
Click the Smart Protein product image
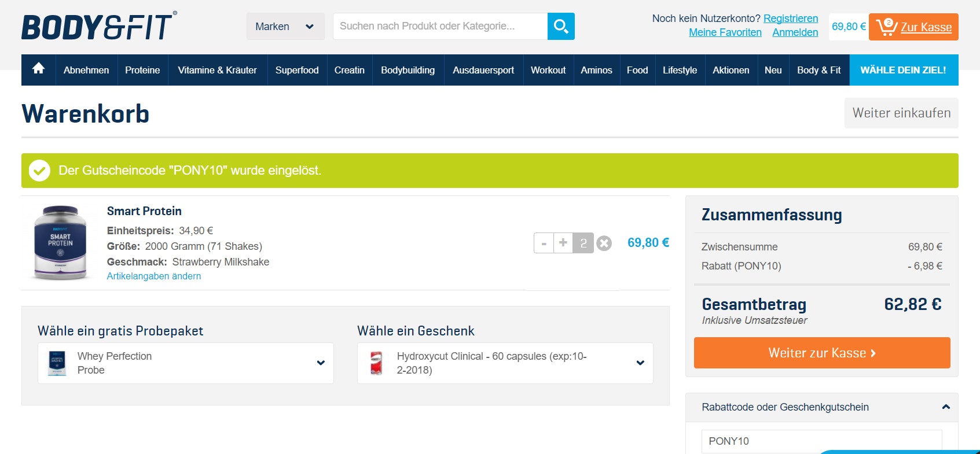60,243
